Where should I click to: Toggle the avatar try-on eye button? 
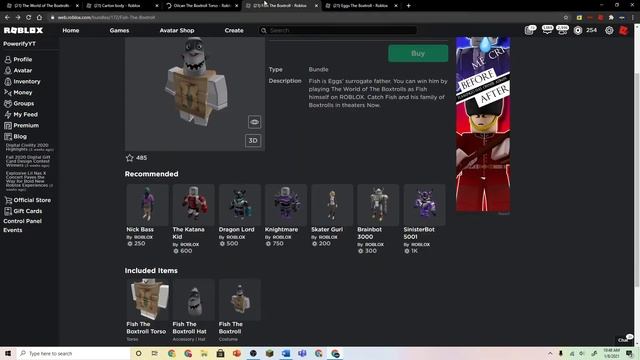tap(254, 122)
